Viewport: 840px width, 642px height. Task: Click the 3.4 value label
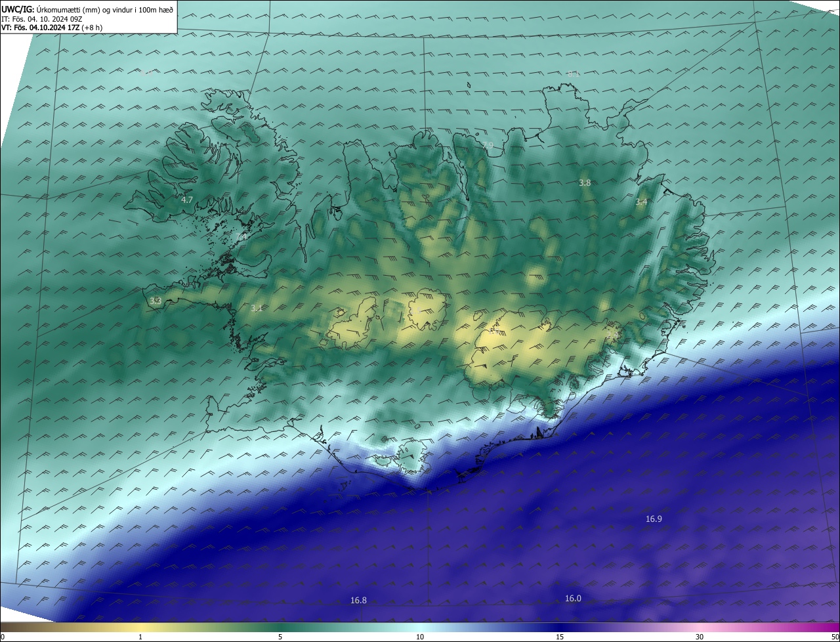641,202
